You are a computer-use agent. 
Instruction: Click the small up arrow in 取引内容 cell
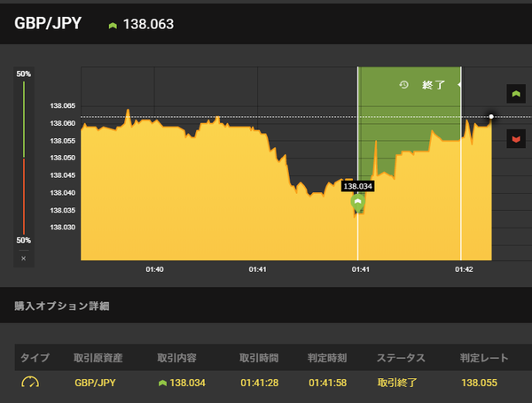point(162,383)
